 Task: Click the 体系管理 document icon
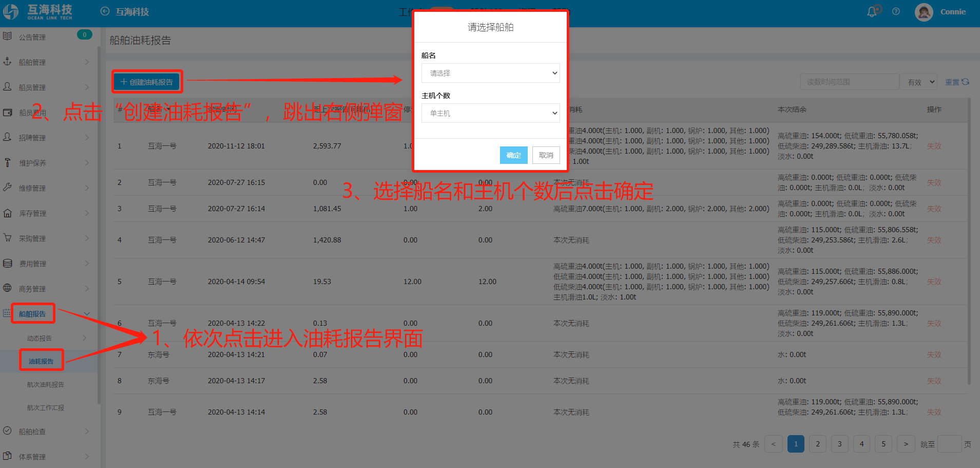click(7, 456)
